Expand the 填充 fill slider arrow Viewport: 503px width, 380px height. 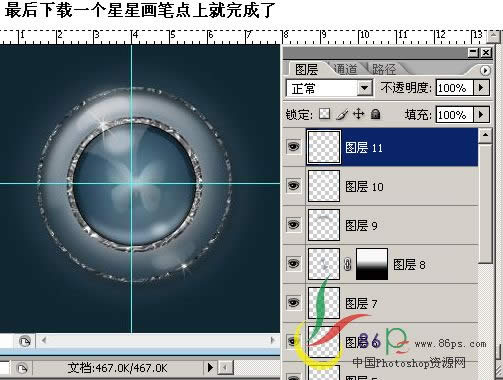pyautogui.click(x=481, y=115)
